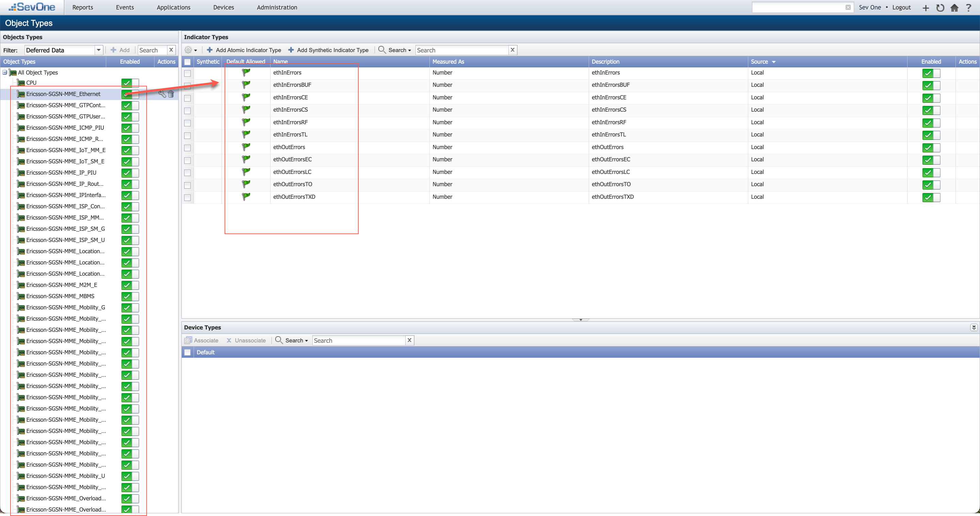This screenshot has height=516, width=980.
Task: Click the Associate button
Action: (202, 340)
